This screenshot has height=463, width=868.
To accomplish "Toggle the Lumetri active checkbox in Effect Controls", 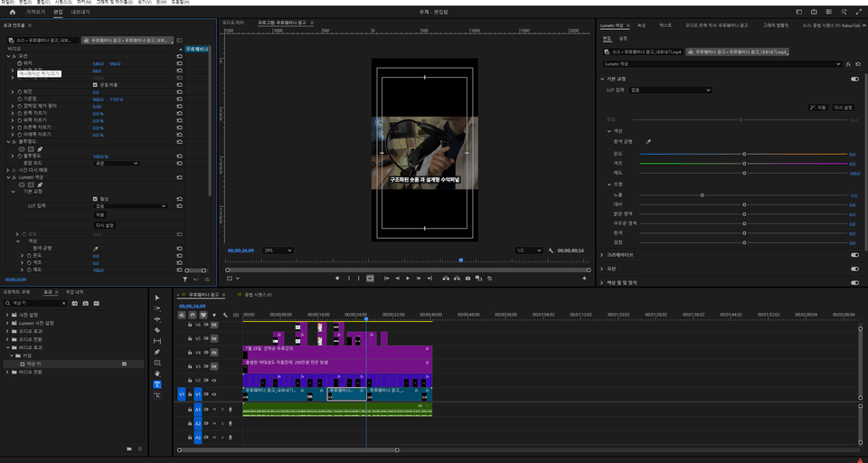I will click(95, 199).
